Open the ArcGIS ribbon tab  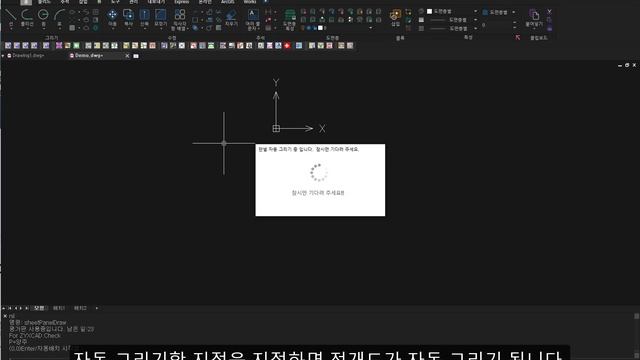click(x=227, y=2)
